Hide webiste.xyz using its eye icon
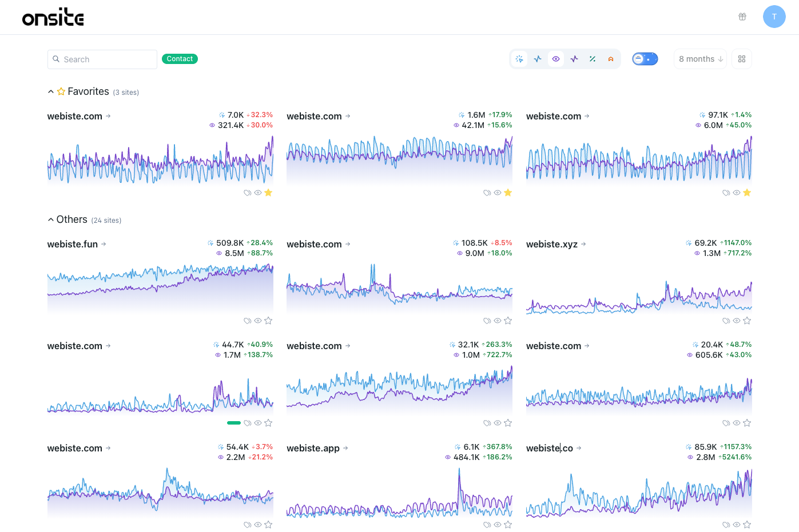 [737, 321]
